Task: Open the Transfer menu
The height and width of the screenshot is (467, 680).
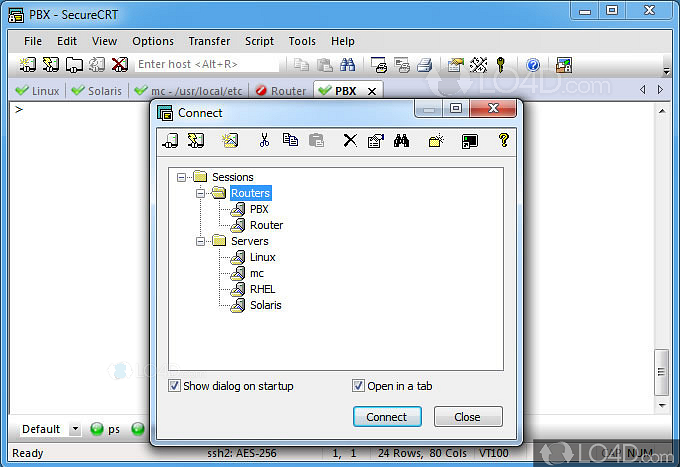Action: click(x=209, y=41)
